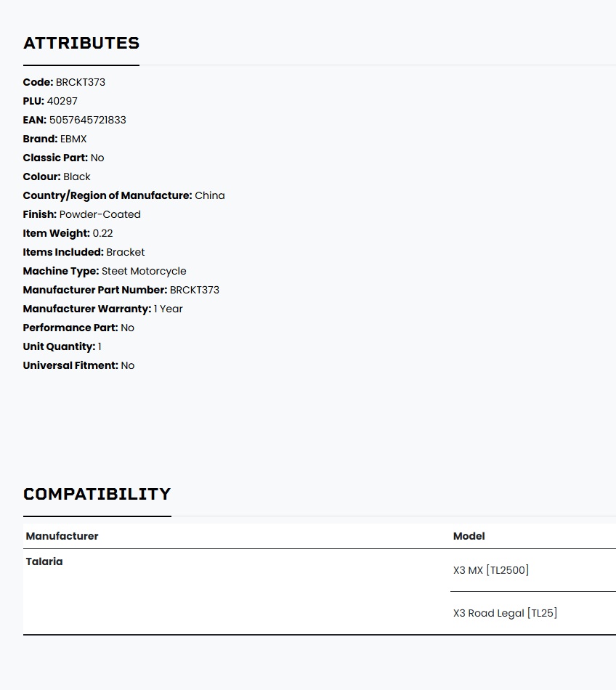Screen dimensions: 616x690
Task: Click the Items Included Bracket line
Action: pyautogui.click(x=84, y=253)
